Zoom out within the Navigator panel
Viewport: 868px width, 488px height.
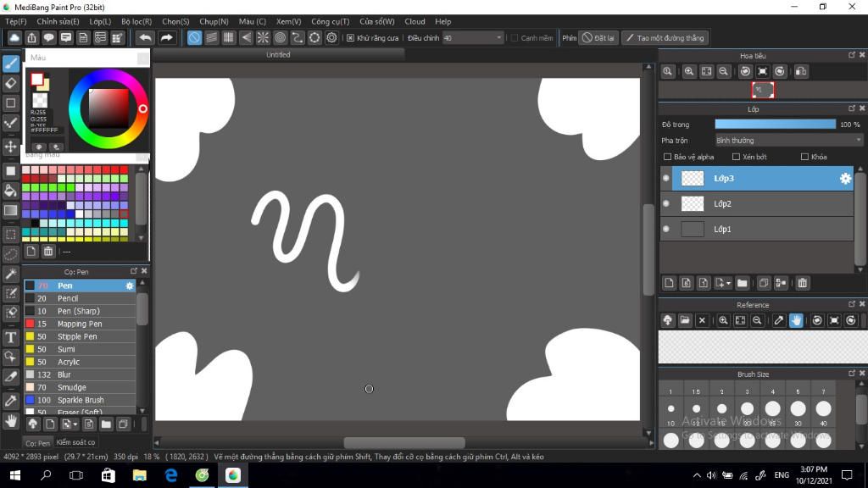(724, 71)
